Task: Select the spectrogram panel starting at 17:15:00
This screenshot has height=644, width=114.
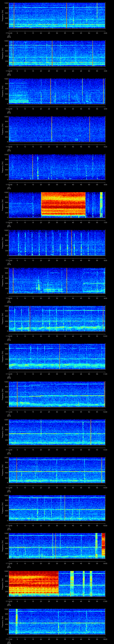Action: tap(57, 546)
